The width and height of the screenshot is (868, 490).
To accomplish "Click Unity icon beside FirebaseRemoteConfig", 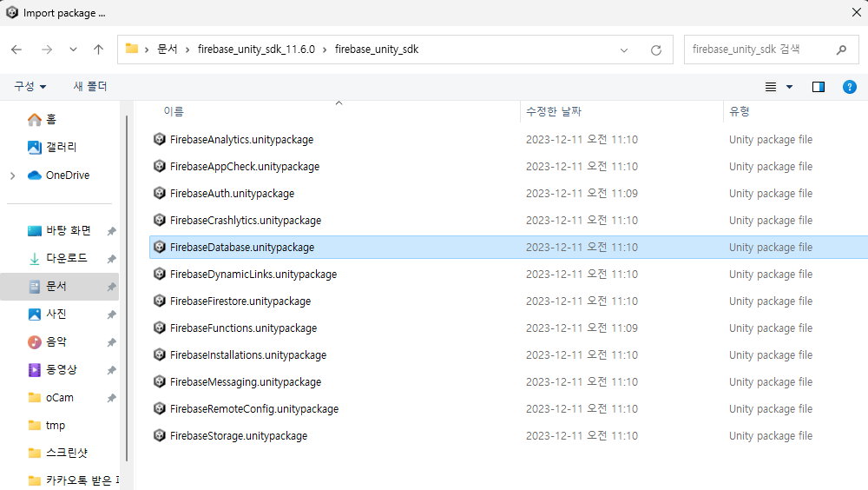I will tap(160, 408).
